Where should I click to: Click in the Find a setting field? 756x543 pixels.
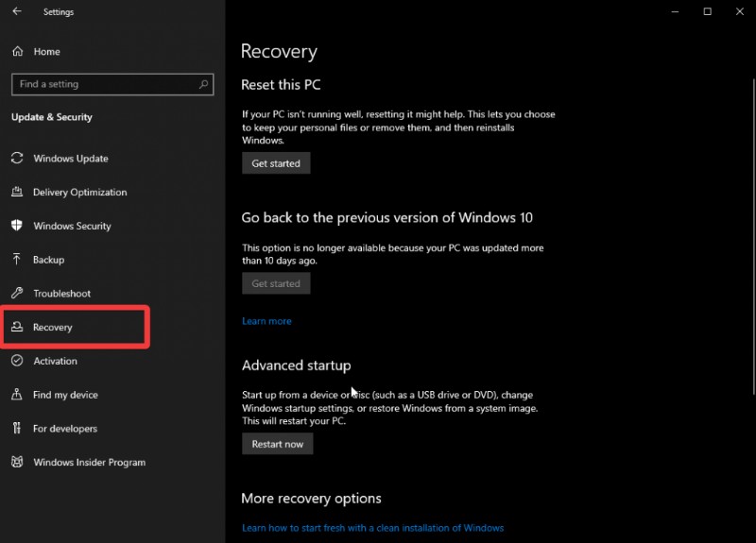click(x=112, y=84)
